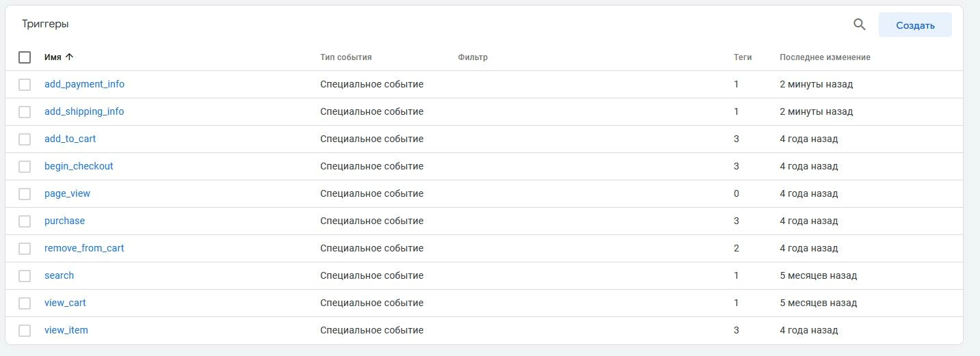Check the view_item row checkbox
The width and height of the screenshot is (980, 356).
(25, 331)
